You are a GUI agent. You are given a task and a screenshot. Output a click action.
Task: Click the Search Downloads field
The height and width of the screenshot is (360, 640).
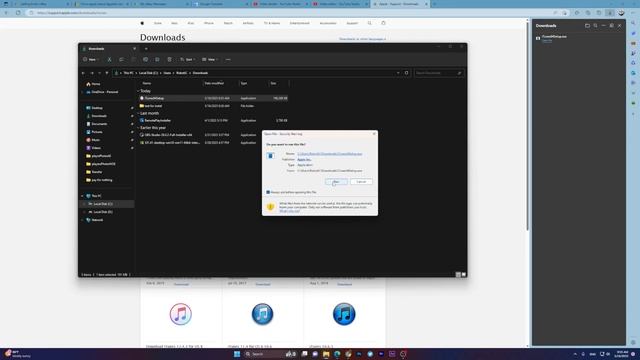pyautogui.click(x=439, y=73)
